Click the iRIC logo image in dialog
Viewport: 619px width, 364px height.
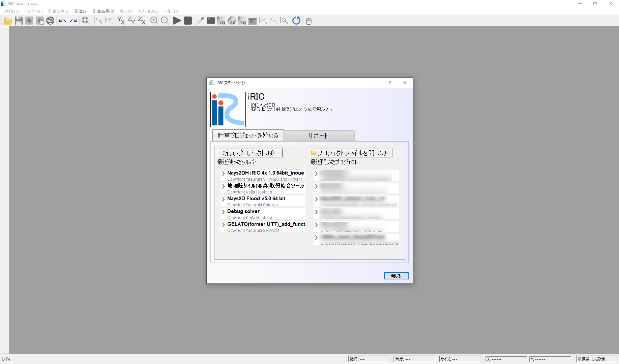[x=228, y=109]
